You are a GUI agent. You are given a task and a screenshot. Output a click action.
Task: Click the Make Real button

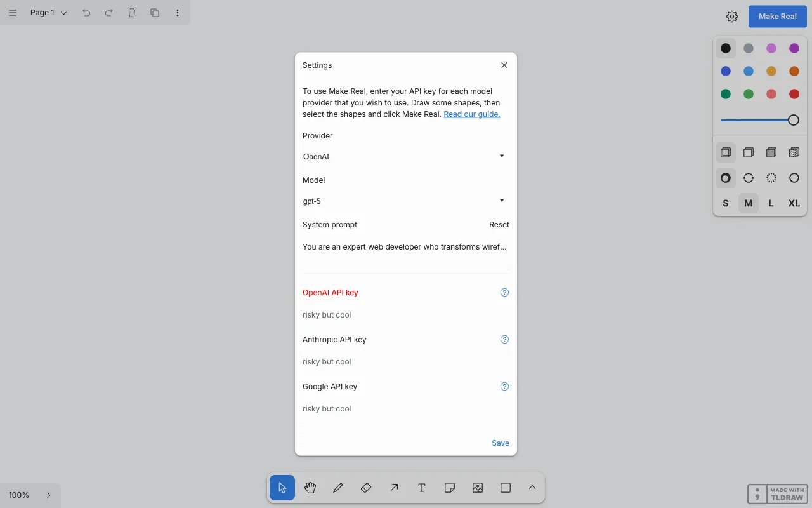coord(778,17)
